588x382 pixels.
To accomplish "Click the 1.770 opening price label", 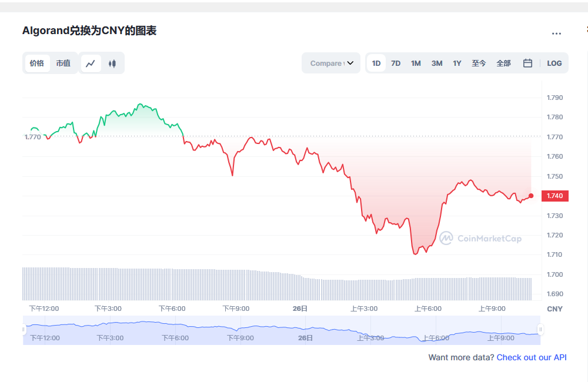I will click(x=32, y=137).
